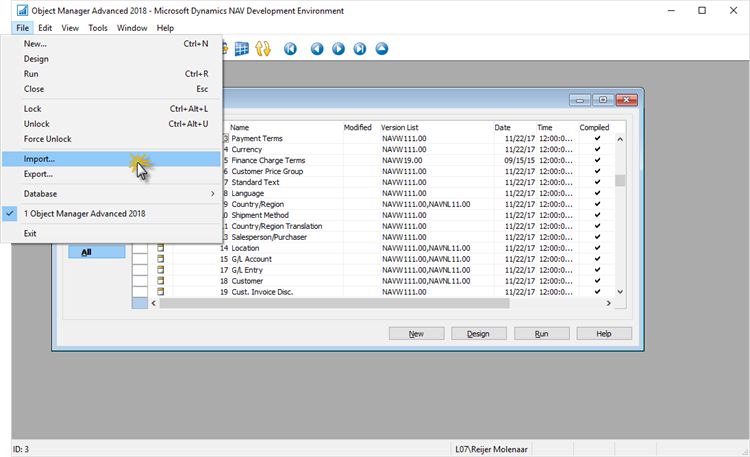Viewport: 750px width, 457px height.
Task: Click the blue up-arrow round toolbar icon
Action: pyautogui.click(x=382, y=49)
